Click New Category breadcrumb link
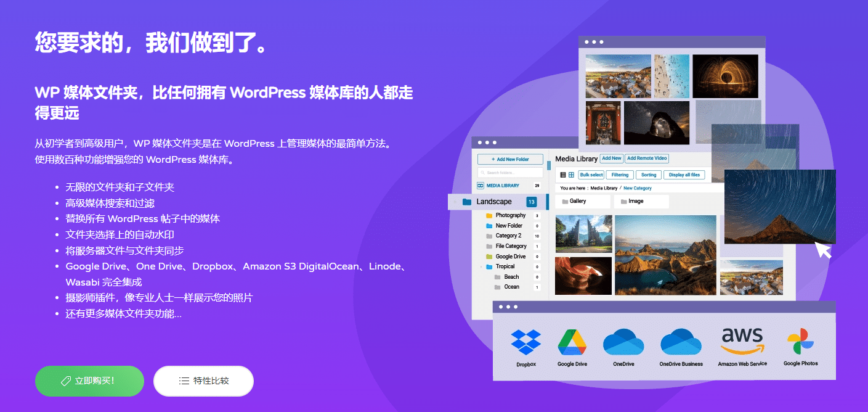 [637, 188]
